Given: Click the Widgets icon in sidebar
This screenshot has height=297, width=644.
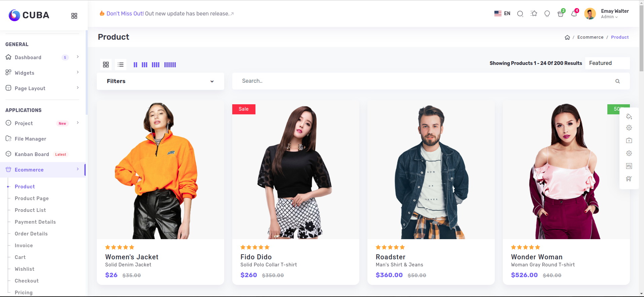Looking at the screenshot, I should pos(8,73).
